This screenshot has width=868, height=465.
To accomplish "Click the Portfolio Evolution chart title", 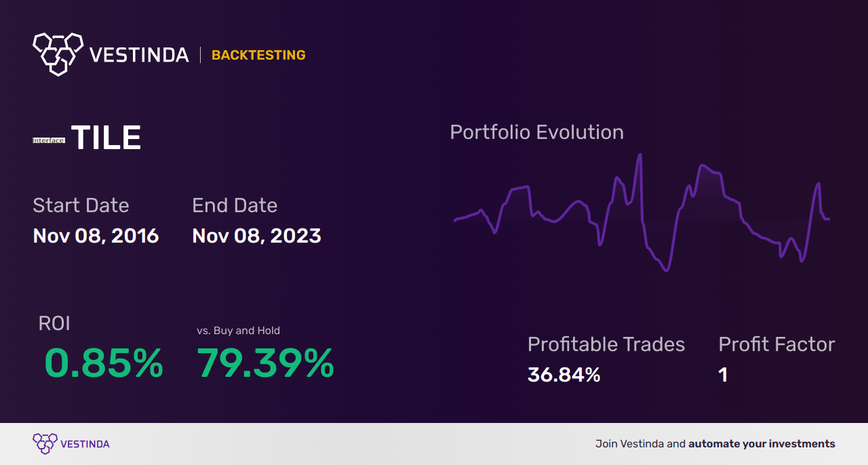I will click(537, 132).
